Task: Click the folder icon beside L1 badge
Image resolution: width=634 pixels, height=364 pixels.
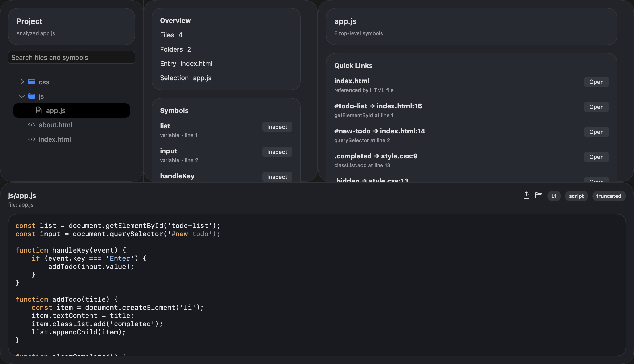Action: tap(539, 196)
